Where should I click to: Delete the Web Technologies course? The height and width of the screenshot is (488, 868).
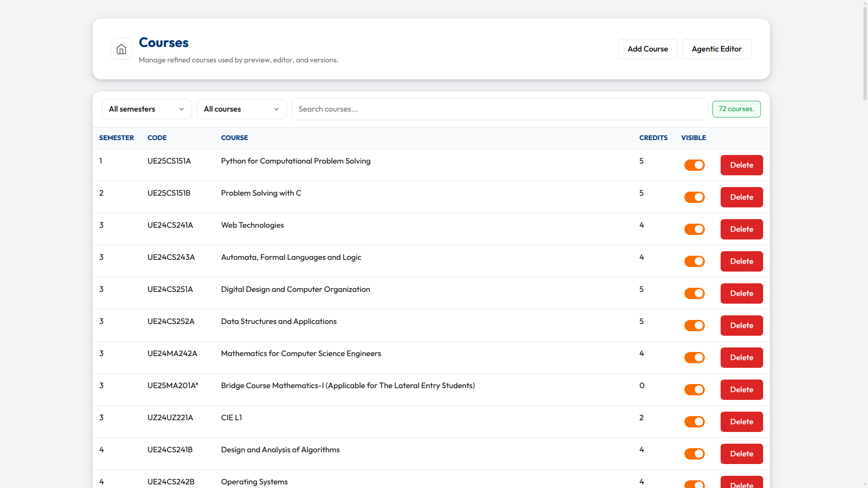pos(741,229)
